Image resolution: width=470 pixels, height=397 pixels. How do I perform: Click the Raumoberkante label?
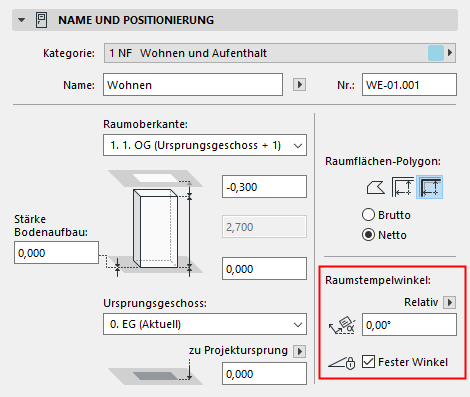[x=145, y=124]
